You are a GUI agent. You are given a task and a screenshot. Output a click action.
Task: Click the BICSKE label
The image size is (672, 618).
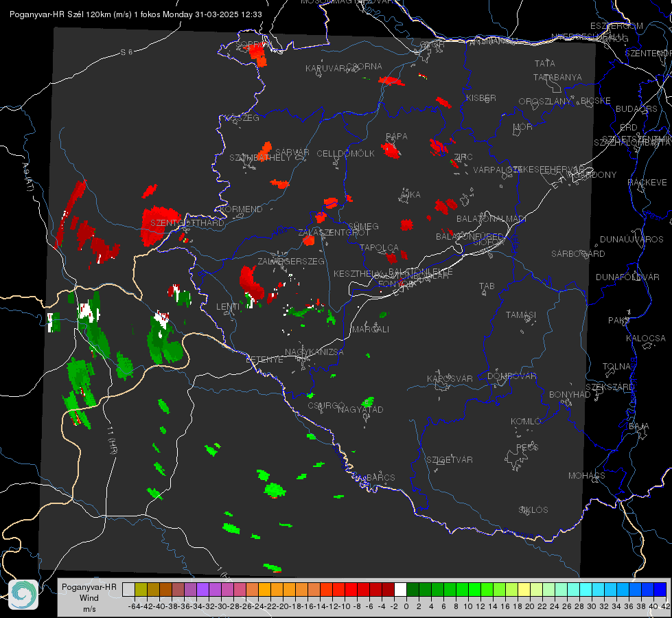pos(596,100)
